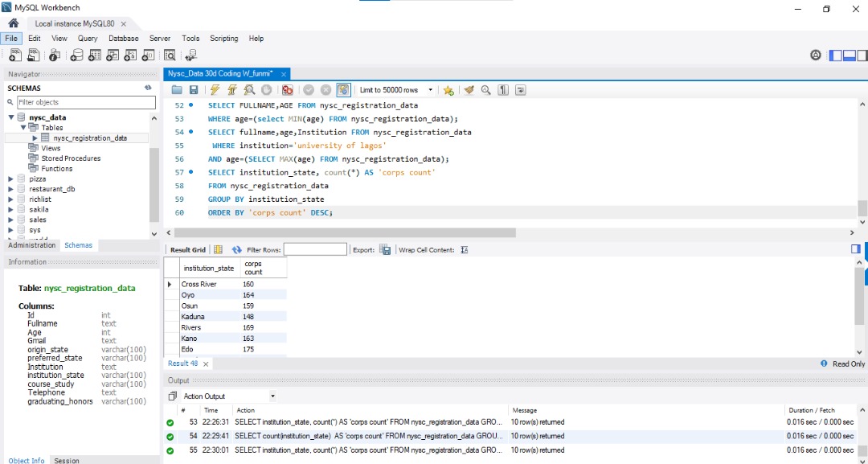Open the Scripting menu
Image resolution: width=868 pixels, height=464 pixels.
click(x=223, y=39)
